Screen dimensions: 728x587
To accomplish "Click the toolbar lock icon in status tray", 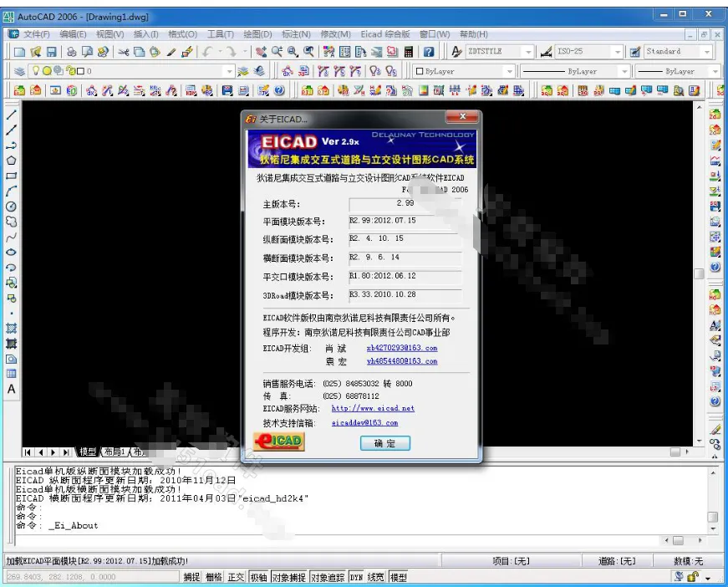I will coord(693,577).
